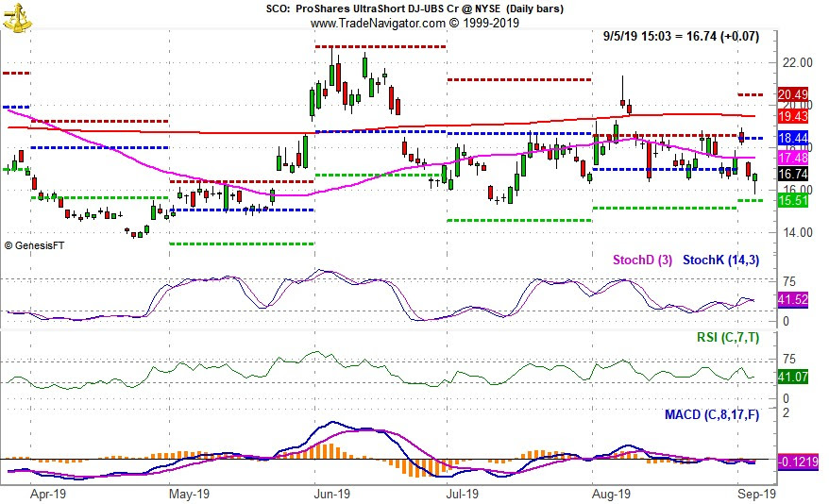The image size is (829, 504).
Task: Click the Aug-19 date axis label
Action: (611, 494)
